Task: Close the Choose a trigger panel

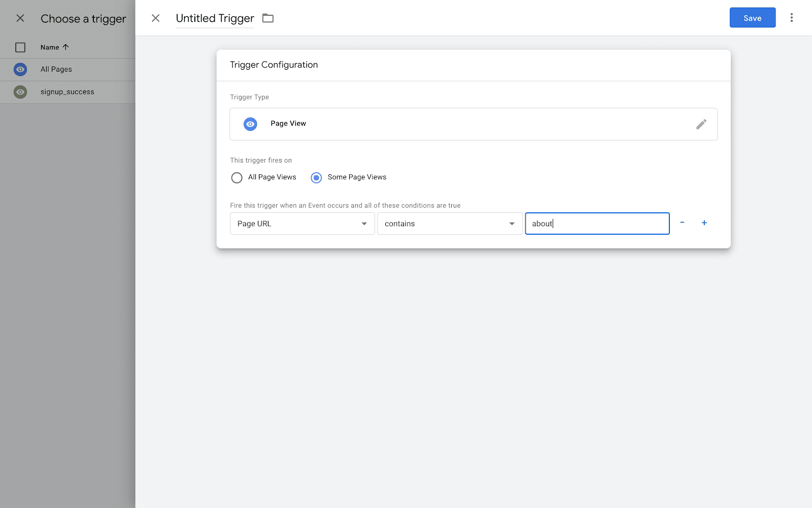Action: (x=20, y=18)
